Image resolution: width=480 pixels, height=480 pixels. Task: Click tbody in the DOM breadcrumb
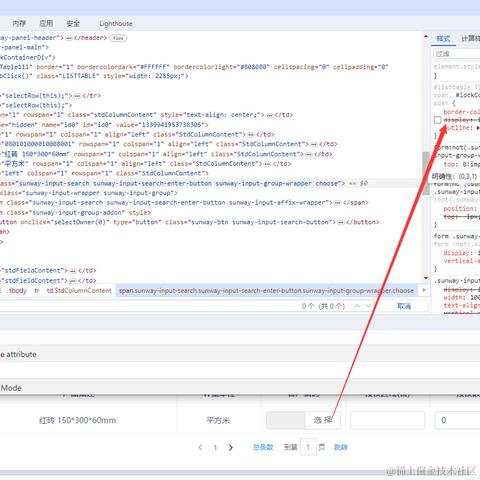tap(18, 291)
